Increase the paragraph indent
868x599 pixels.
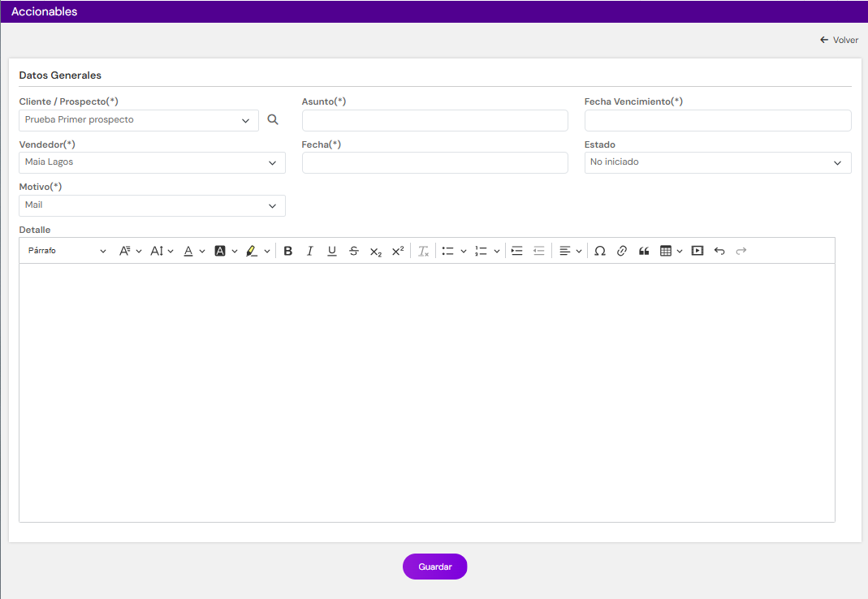[x=516, y=251]
